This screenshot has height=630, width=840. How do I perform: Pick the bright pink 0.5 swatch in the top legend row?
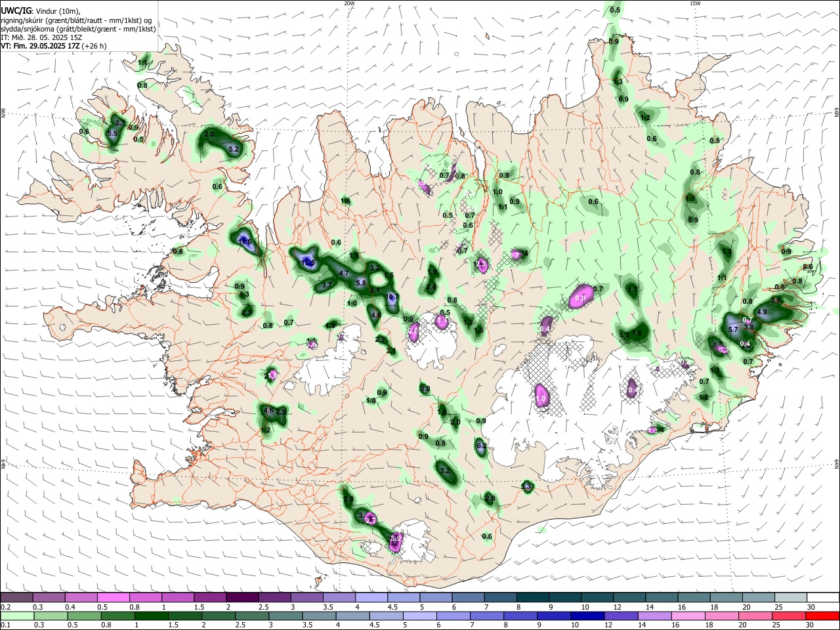coord(113,597)
